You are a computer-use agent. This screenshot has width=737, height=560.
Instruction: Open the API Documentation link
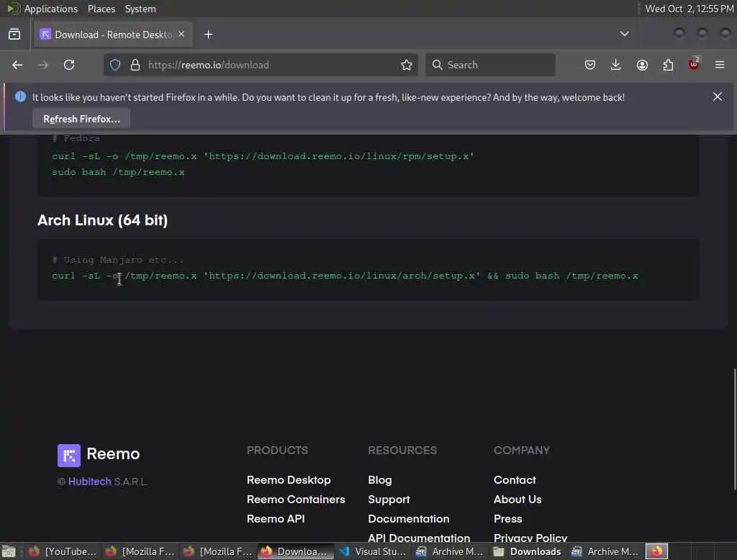pos(419,538)
